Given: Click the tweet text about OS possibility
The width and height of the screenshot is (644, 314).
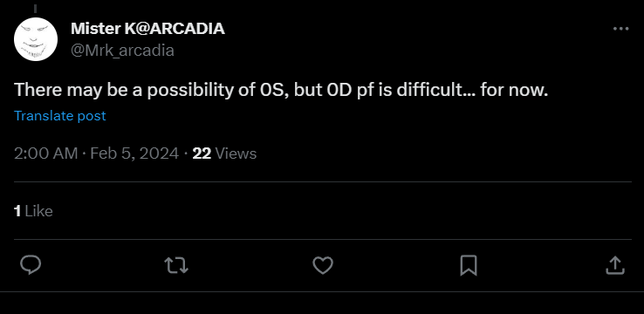Looking at the screenshot, I should (x=281, y=90).
